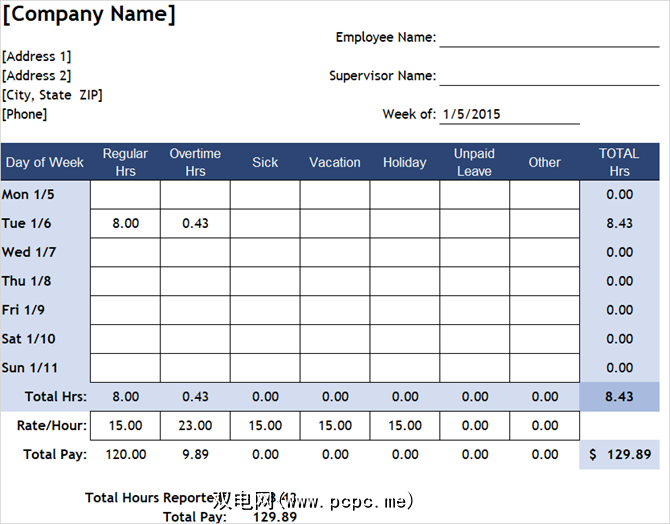Select the $ 129.89 total pay cell
670x524 pixels.
coord(619,455)
